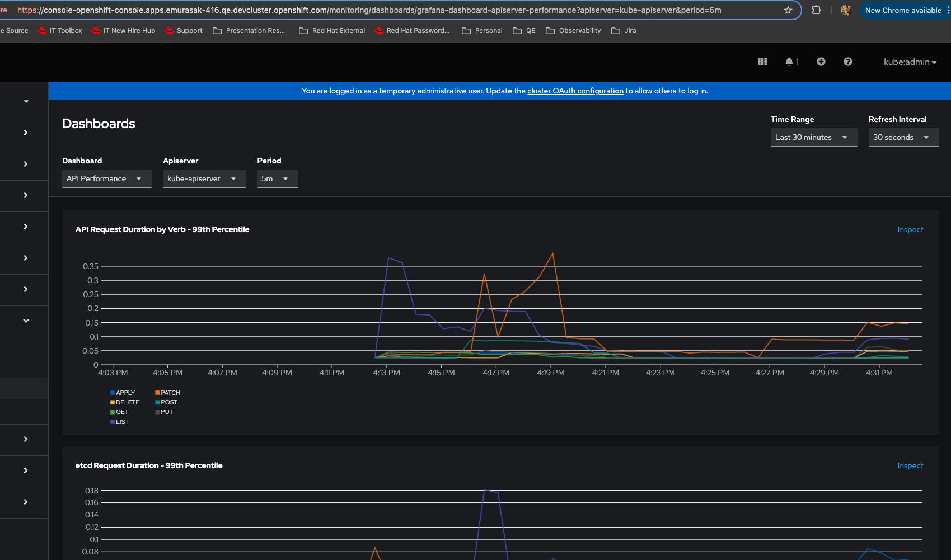Click the cluster OAuth configuration link
This screenshot has height=560, width=951.
tap(575, 91)
